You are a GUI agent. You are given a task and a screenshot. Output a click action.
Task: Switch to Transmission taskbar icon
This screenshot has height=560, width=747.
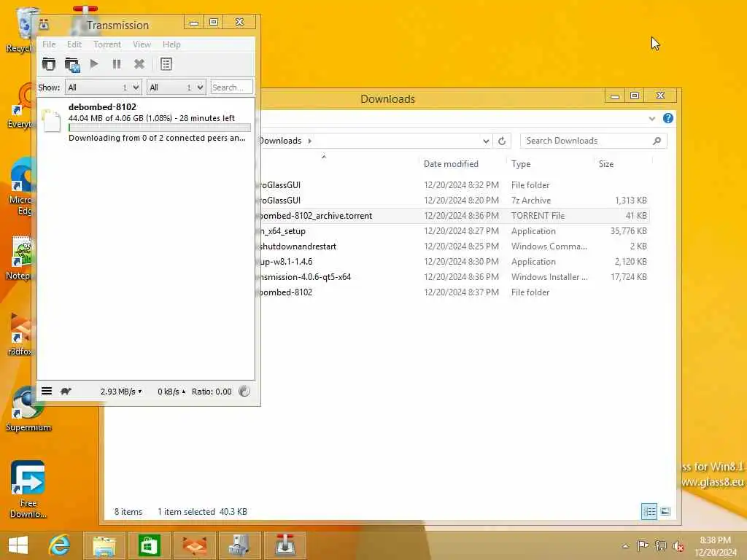click(285, 545)
